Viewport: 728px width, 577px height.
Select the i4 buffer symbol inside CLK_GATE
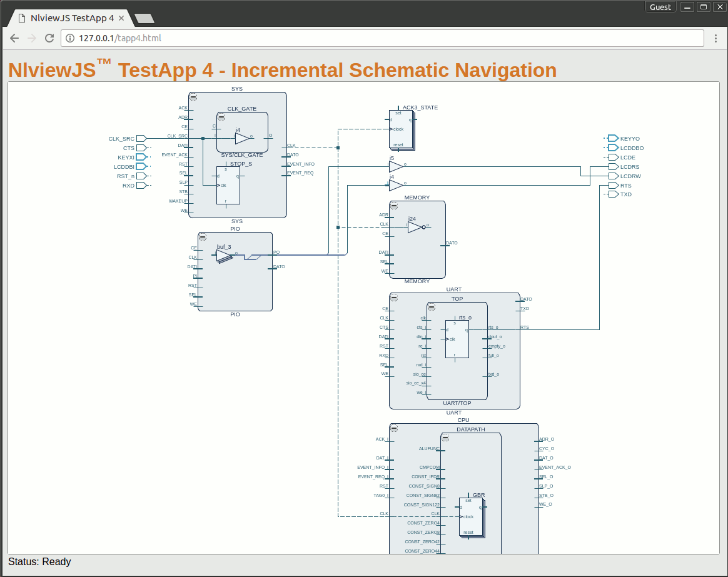point(241,138)
